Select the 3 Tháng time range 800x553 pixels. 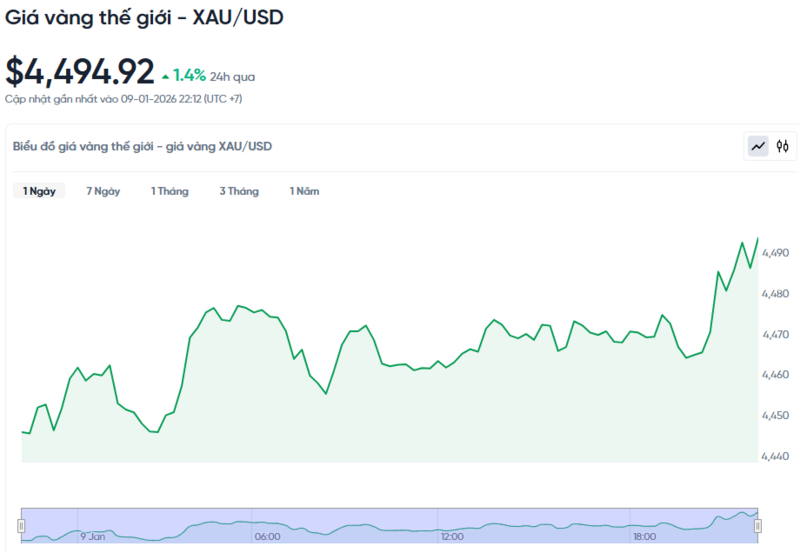(x=239, y=191)
